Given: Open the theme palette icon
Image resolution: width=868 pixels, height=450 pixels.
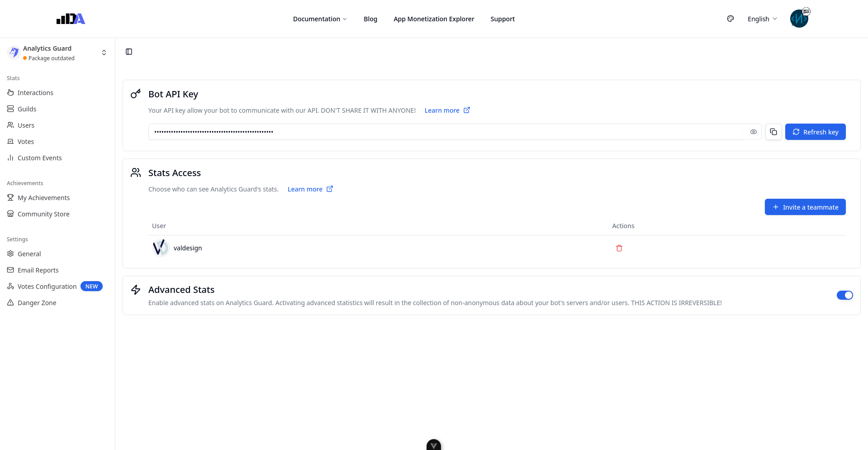Looking at the screenshot, I should [x=730, y=19].
